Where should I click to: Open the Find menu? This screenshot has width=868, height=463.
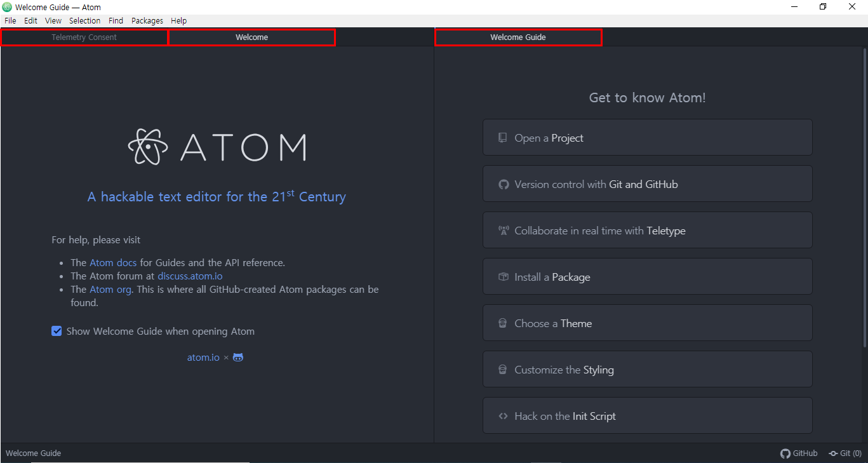(x=116, y=21)
